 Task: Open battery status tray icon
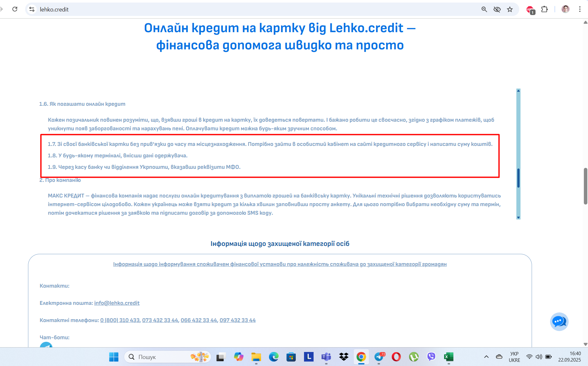pyautogui.click(x=549, y=357)
